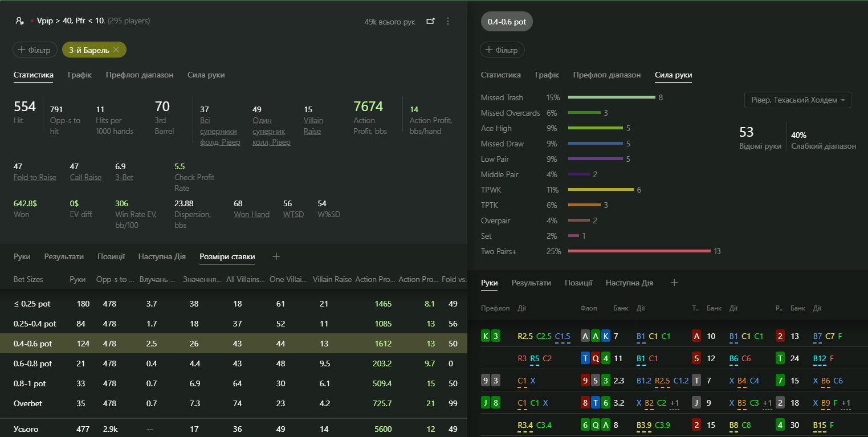Sort by the Bet Sizes column header

pos(28,279)
